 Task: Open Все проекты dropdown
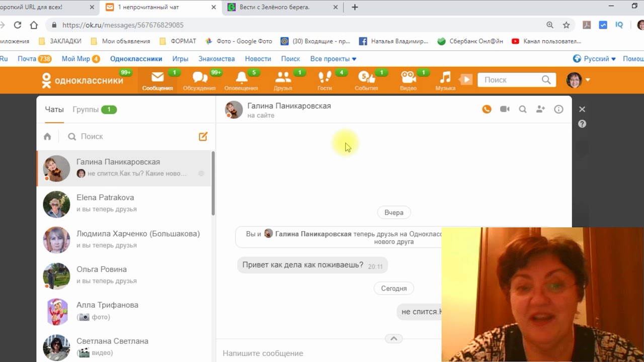point(333,59)
